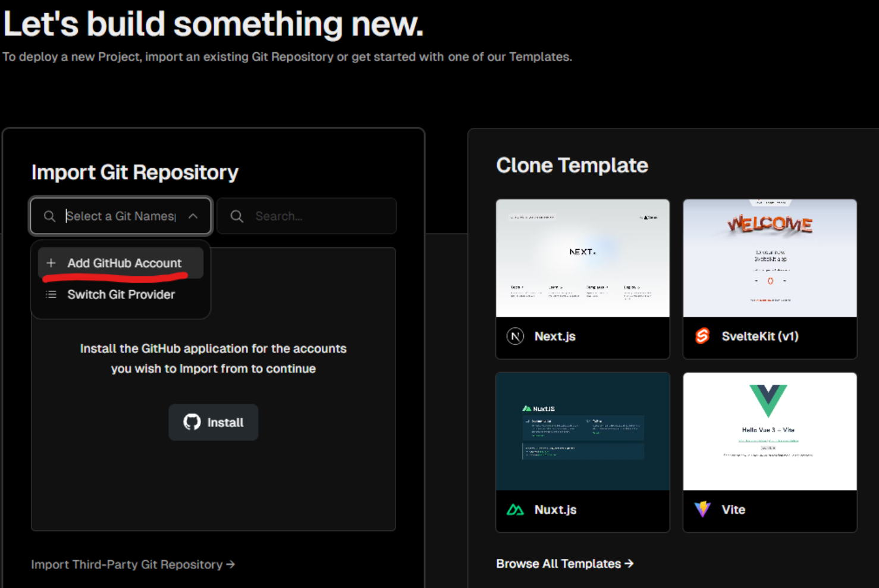Focus the repository Search field
This screenshot has height=588, width=879.
point(307,216)
